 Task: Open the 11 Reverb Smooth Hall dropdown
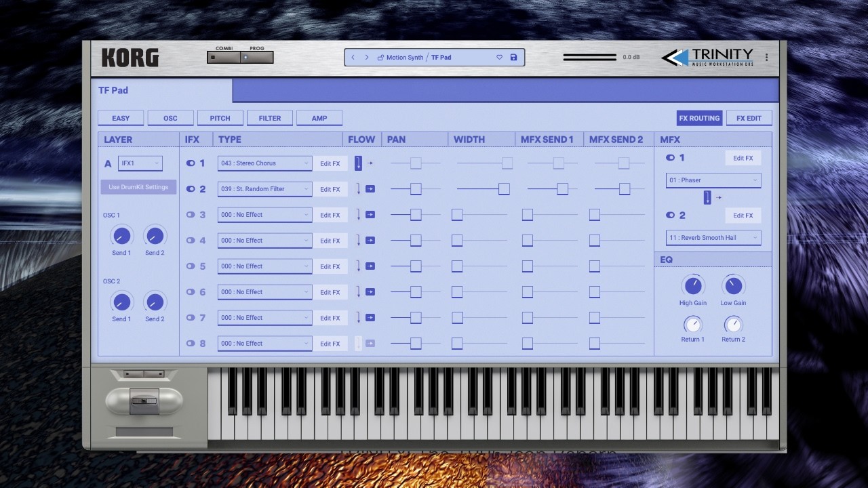[713, 238]
